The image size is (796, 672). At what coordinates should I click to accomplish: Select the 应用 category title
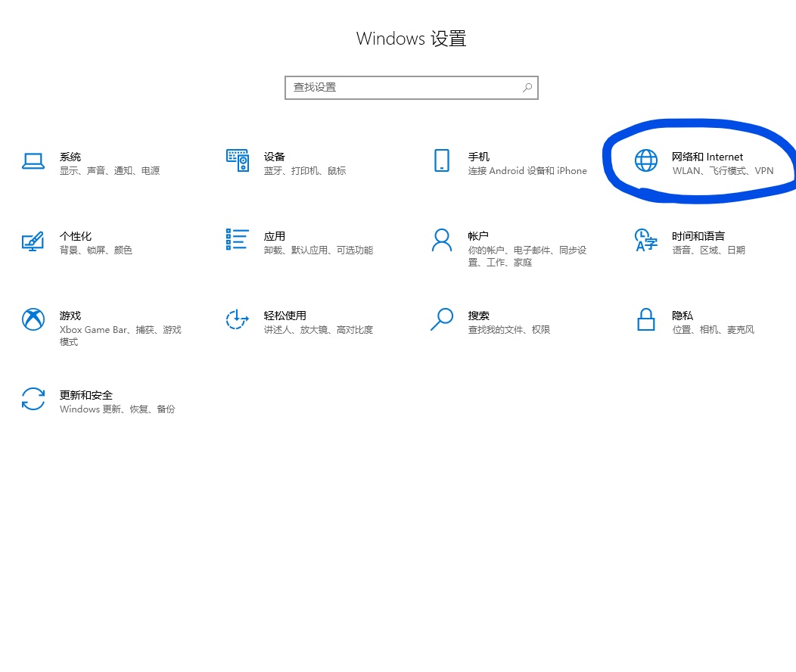coord(274,237)
